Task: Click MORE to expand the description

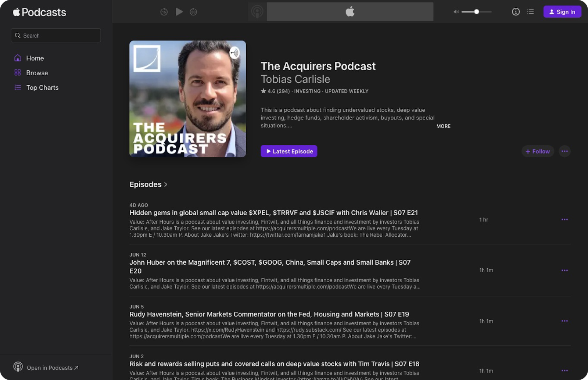Action: coord(444,126)
